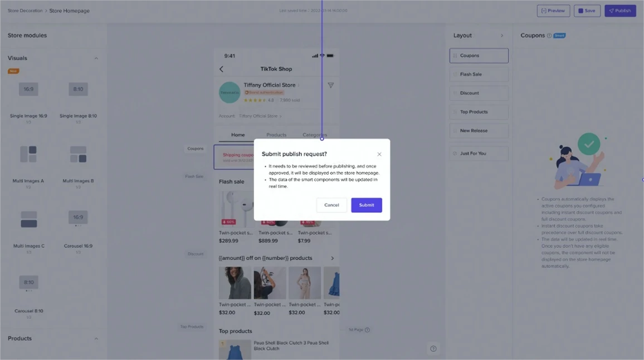Pick the Multi Images A layout icon
Screen dimensions: 644x360
click(x=28, y=154)
